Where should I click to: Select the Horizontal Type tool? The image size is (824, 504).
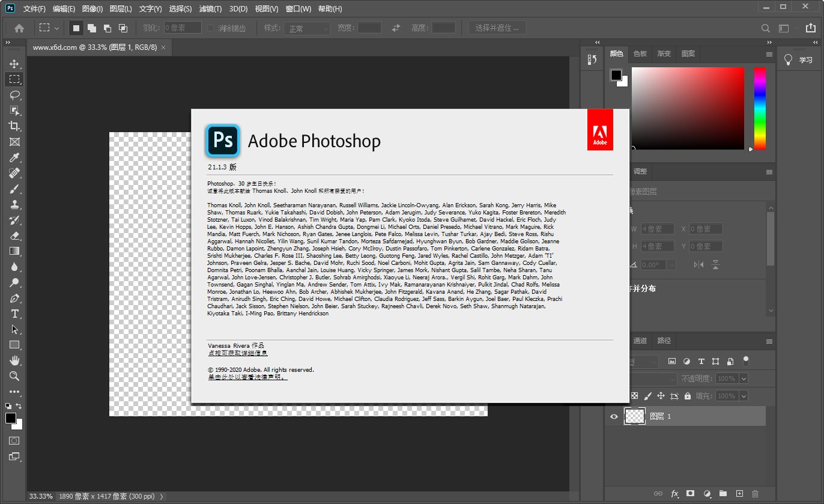14,313
